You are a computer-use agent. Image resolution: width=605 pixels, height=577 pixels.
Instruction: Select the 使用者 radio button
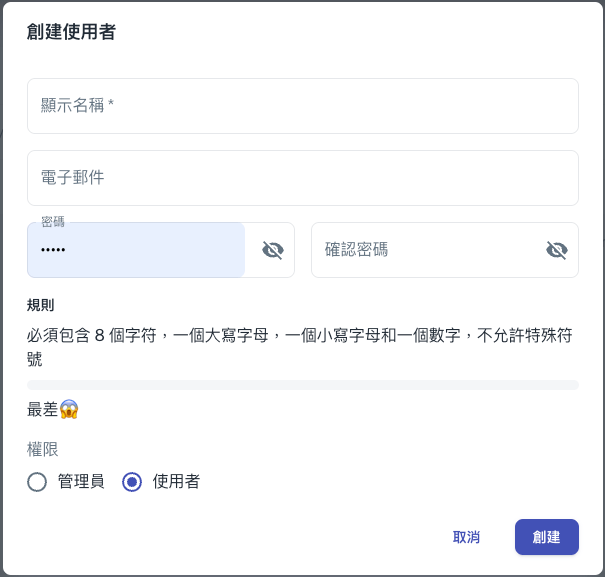pos(132,482)
